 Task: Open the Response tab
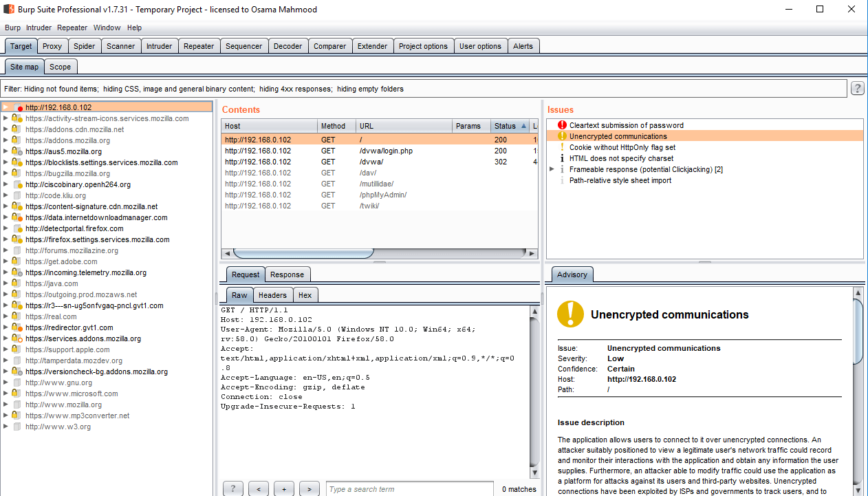point(287,274)
